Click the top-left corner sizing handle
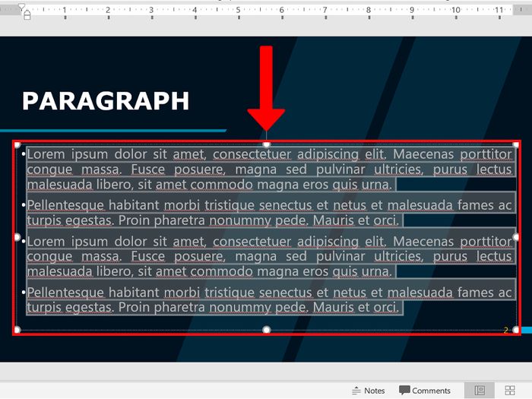532x399 pixels. pos(17,144)
